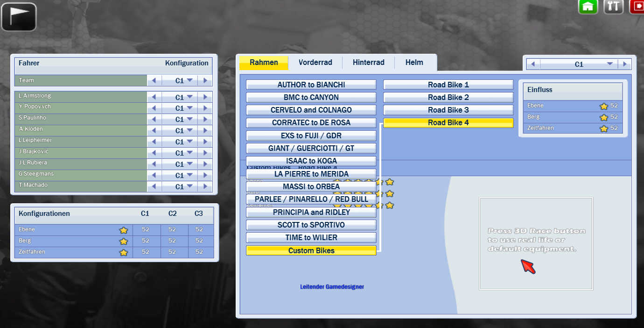644x328 pixels.
Task: Open the top-right C1 configuration dropdown
Action: click(x=609, y=64)
